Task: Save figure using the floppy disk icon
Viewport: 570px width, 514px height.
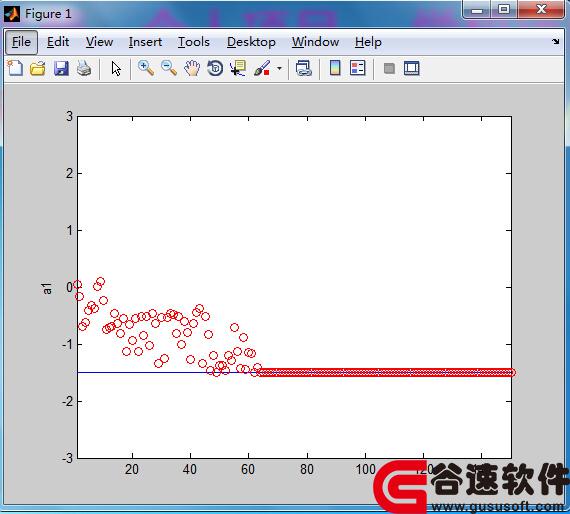Action: (x=61, y=68)
